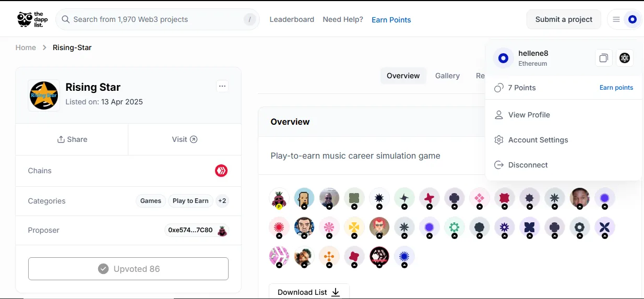This screenshot has width=644, height=299.
Task: Focus the Web3 projects search field
Action: point(158,19)
